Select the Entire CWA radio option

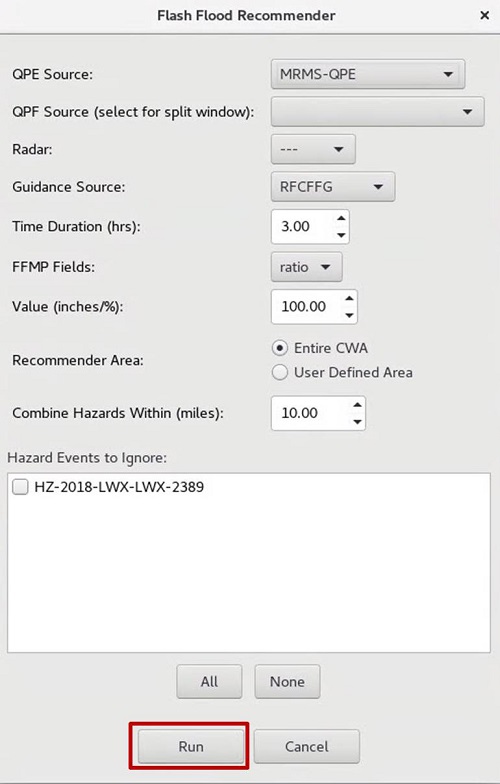(280, 348)
